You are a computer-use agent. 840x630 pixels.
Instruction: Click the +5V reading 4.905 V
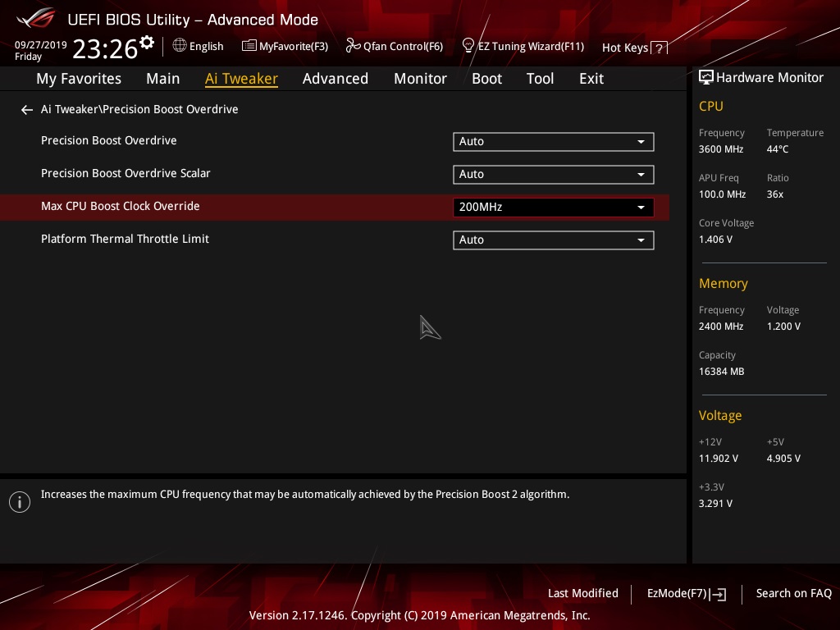[783, 459]
